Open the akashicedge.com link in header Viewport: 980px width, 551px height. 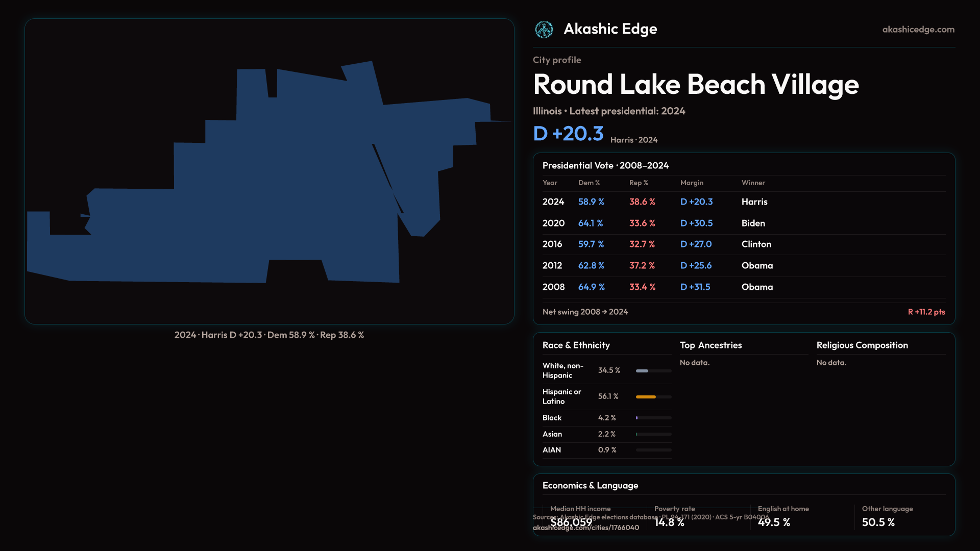tap(918, 30)
